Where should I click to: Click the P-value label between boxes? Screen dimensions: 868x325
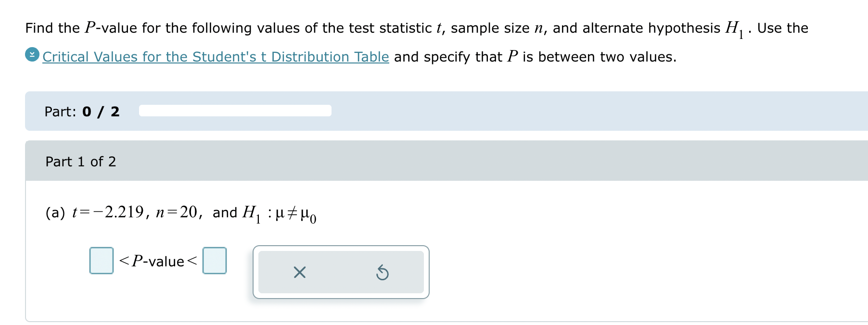pyautogui.click(x=158, y=261)
